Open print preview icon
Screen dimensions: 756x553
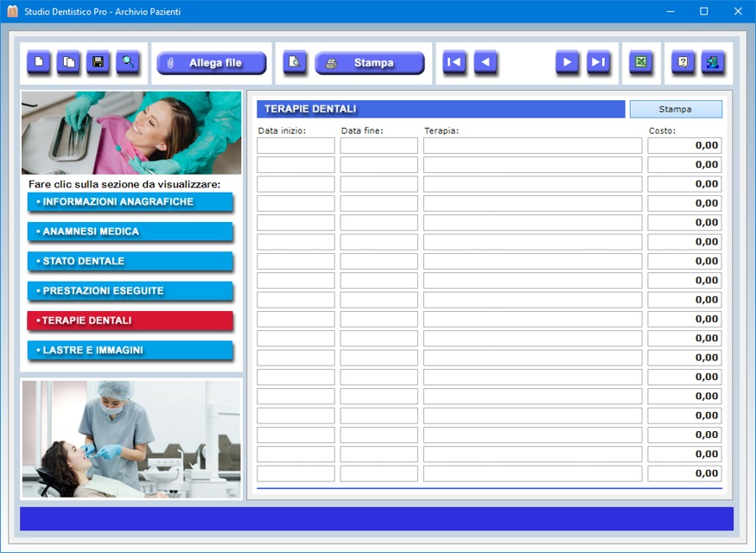tap(294, 62)
